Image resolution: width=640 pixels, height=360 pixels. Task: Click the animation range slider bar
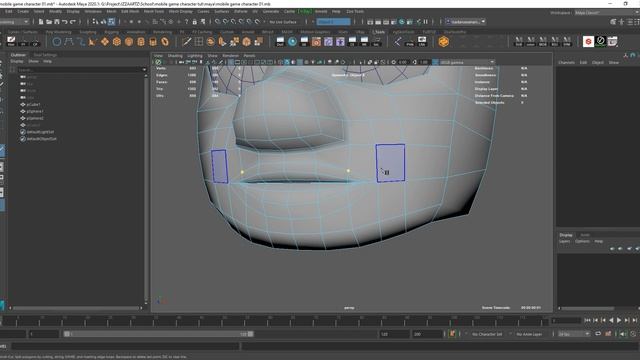(158, 334)
